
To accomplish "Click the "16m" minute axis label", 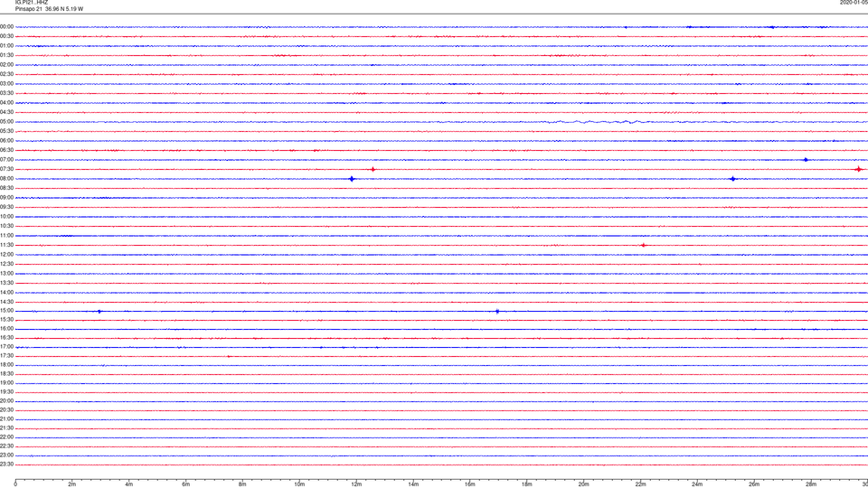I will 470,484.
